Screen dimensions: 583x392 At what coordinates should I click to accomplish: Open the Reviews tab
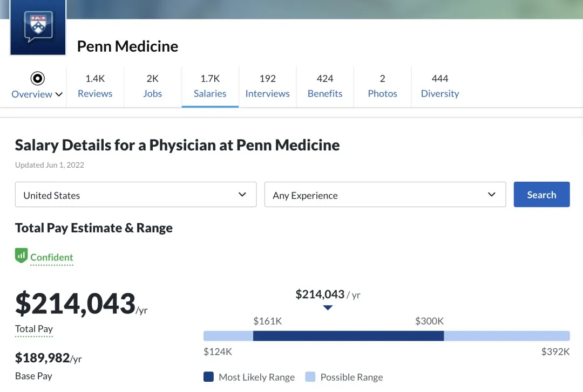point(95,86)
